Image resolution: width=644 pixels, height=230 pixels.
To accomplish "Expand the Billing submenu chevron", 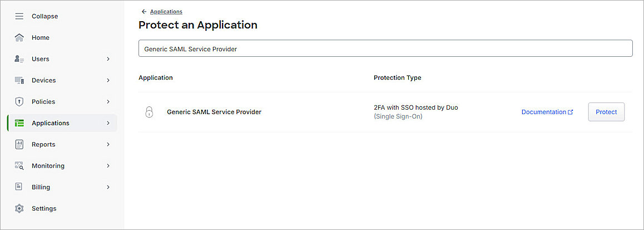I will pos(108,187).
